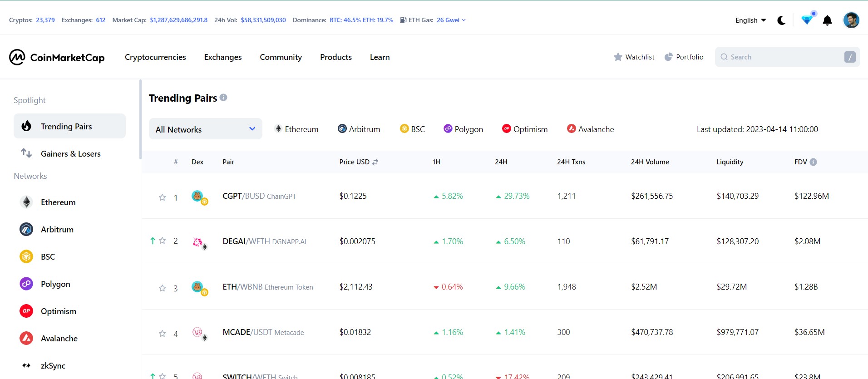The width and height of the screenshot is (868, 379).
Task: Swap Price USD currency icon
Action: (375, 162)
